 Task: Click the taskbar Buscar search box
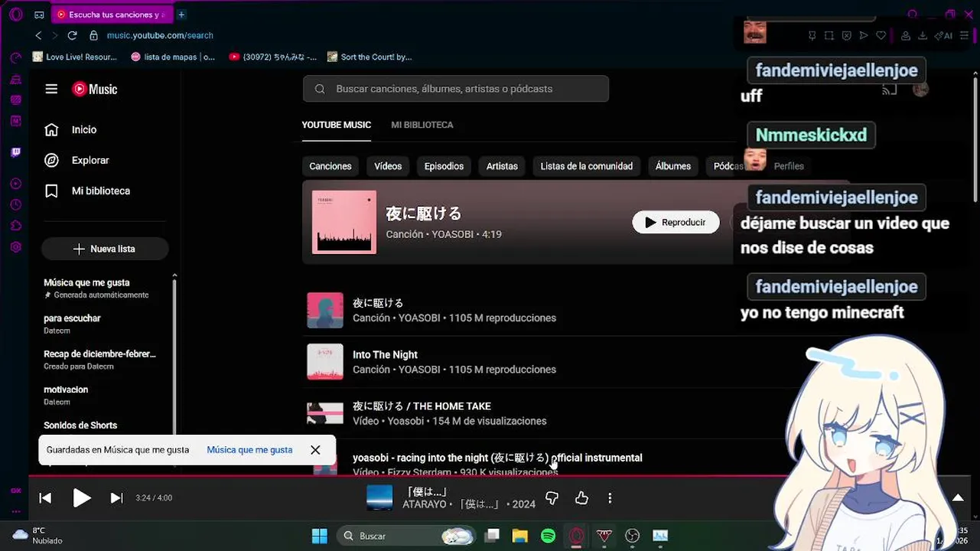(x=407, y=536)
